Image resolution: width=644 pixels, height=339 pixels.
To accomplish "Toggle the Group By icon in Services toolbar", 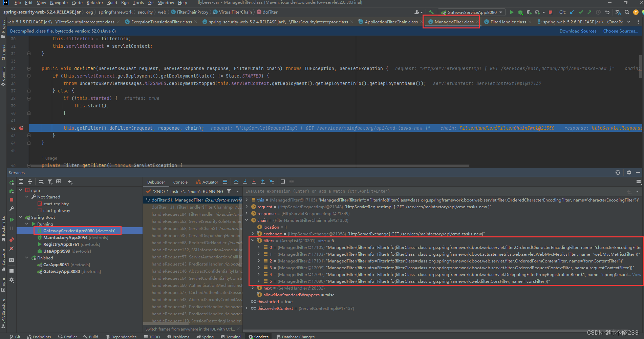I will (41, 182).
